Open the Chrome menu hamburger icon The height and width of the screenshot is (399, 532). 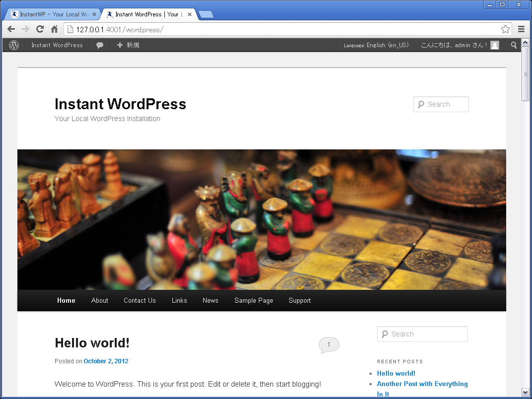click(x=521, y=29)
